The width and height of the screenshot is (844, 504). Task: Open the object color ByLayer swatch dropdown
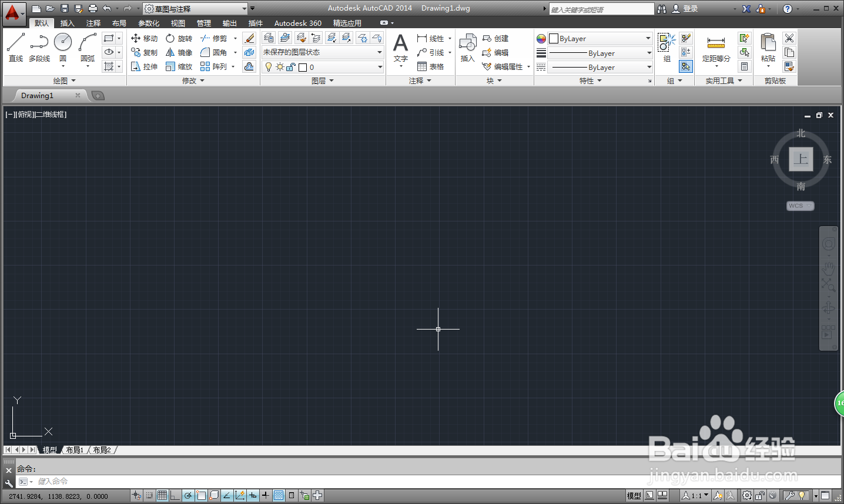click(x=600, y=38)
